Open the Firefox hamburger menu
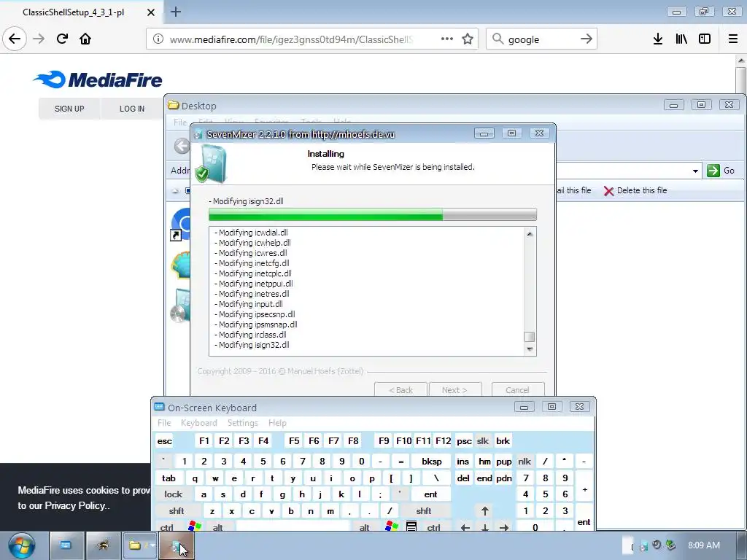 coord(733,39)
